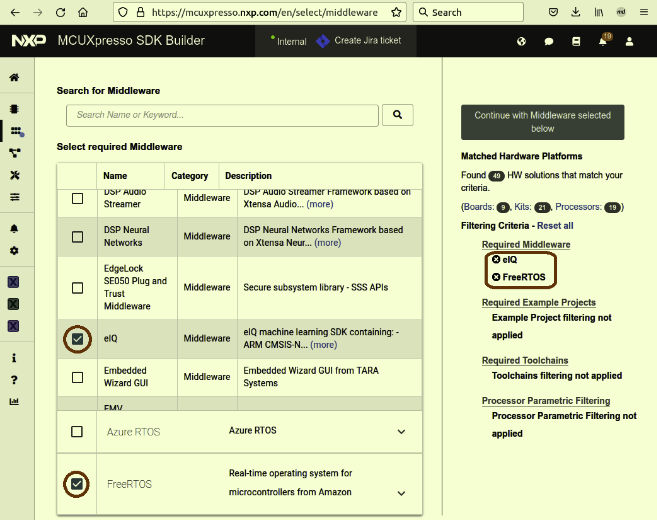Click the NXP logo
657x520 pixels.
[28, 41]
